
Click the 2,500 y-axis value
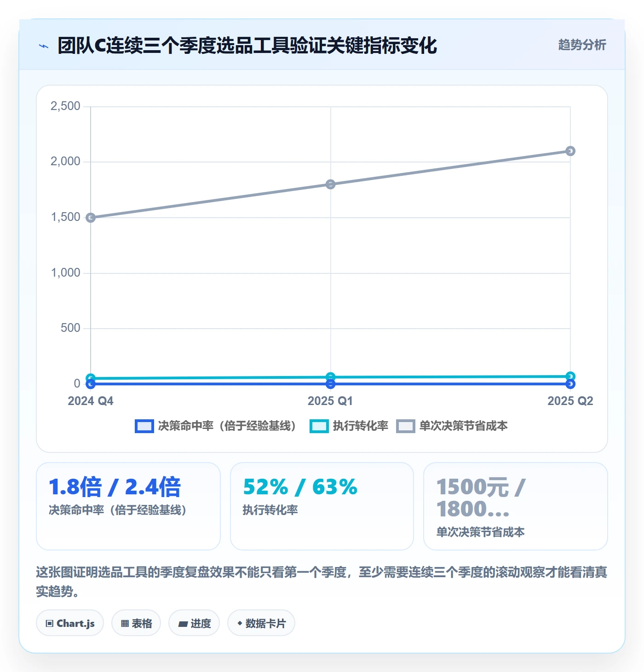point(65,106)
